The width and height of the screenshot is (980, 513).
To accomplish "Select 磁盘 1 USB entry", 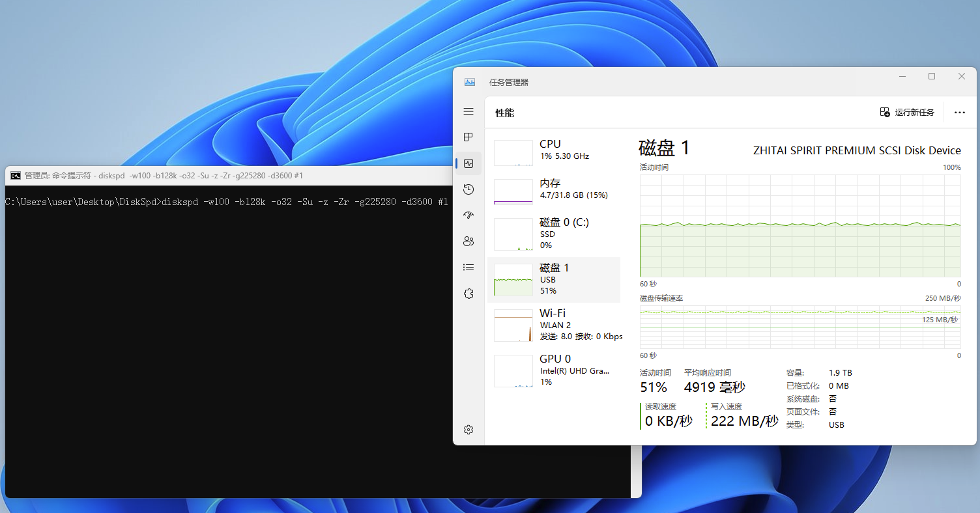I will click(554, 280).
